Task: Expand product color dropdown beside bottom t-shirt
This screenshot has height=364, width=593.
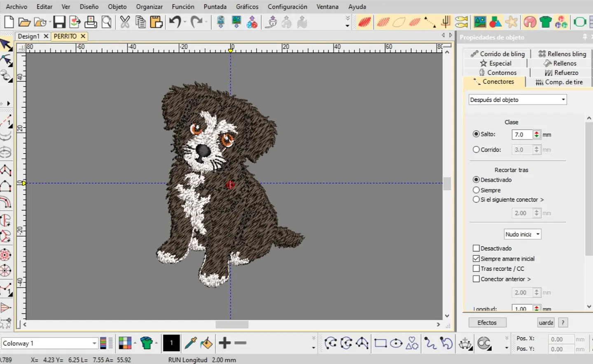Action: click(156, 343)
